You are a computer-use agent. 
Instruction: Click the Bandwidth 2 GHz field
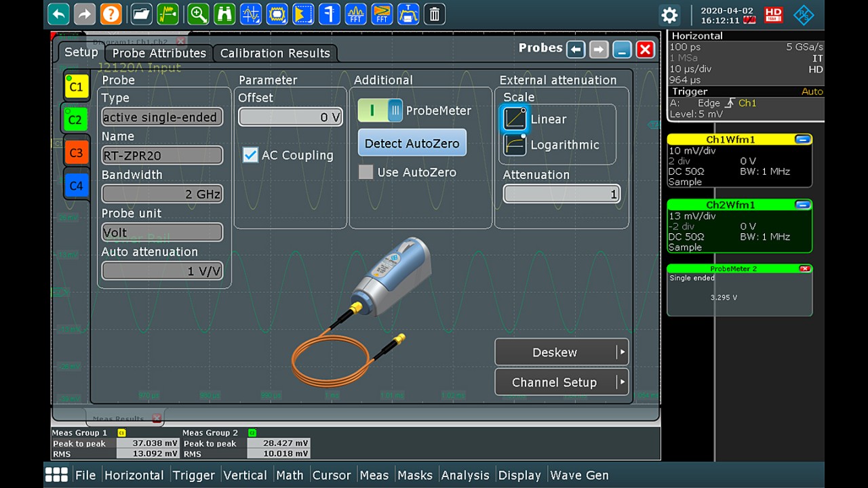162,194
